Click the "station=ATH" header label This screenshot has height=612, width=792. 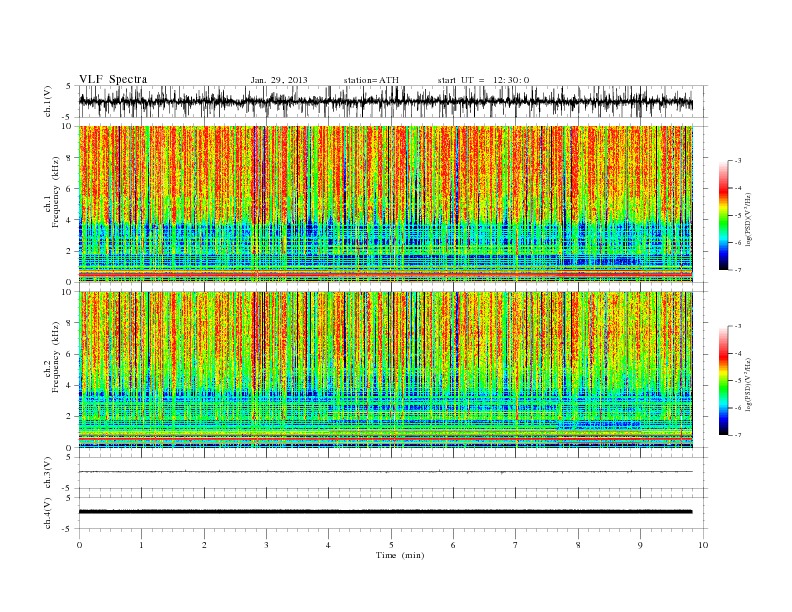pos(371,80)
